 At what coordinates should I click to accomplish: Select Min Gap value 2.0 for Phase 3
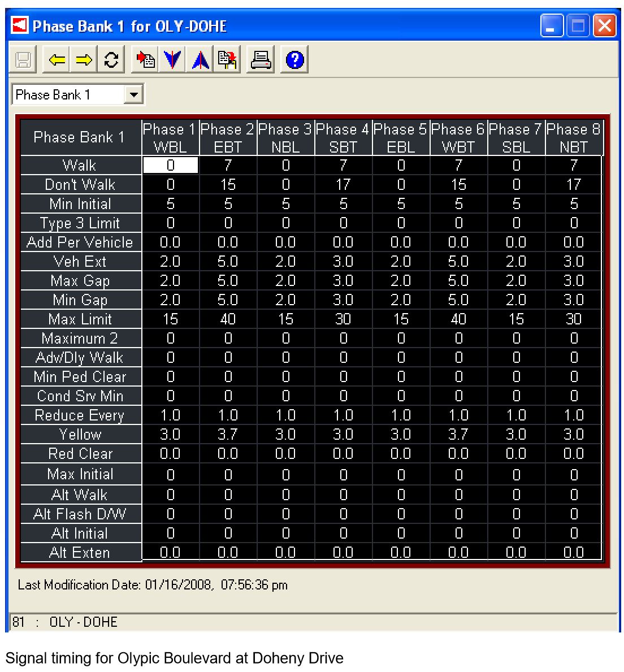click(285, 300)
